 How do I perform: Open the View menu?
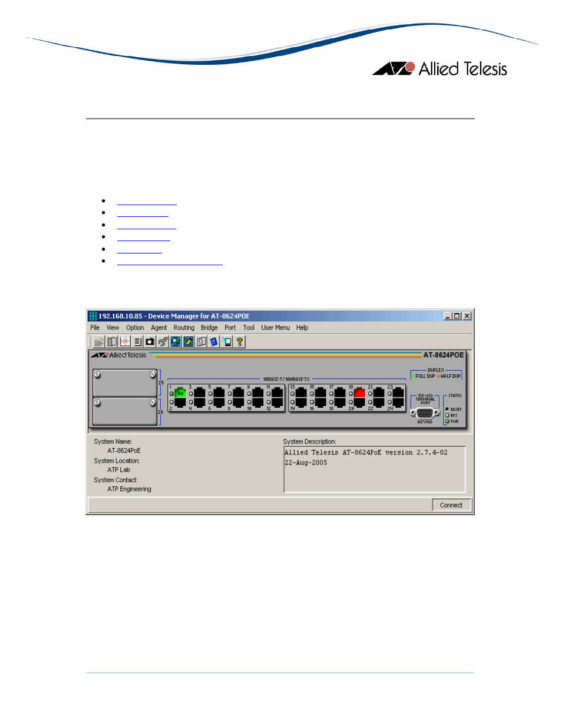[x=113, y=328]
